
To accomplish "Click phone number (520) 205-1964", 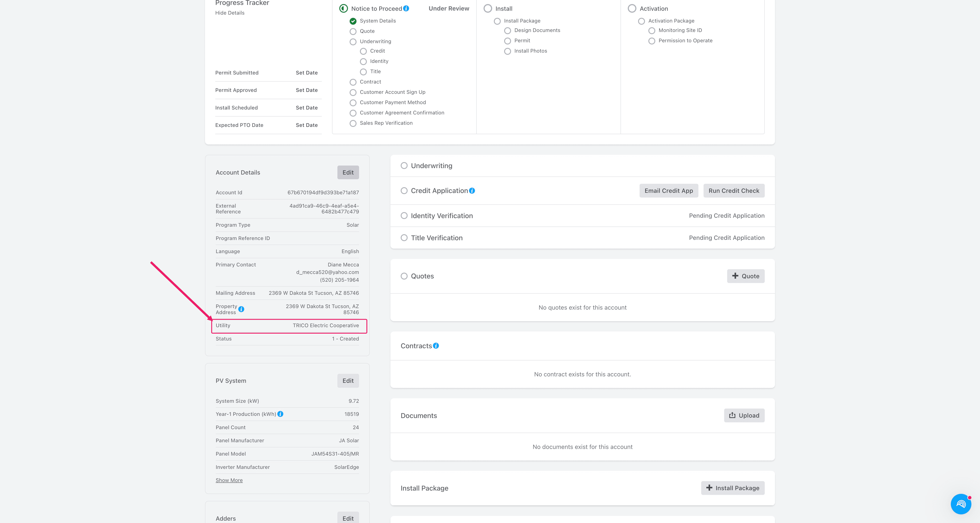I will (339, 280).
